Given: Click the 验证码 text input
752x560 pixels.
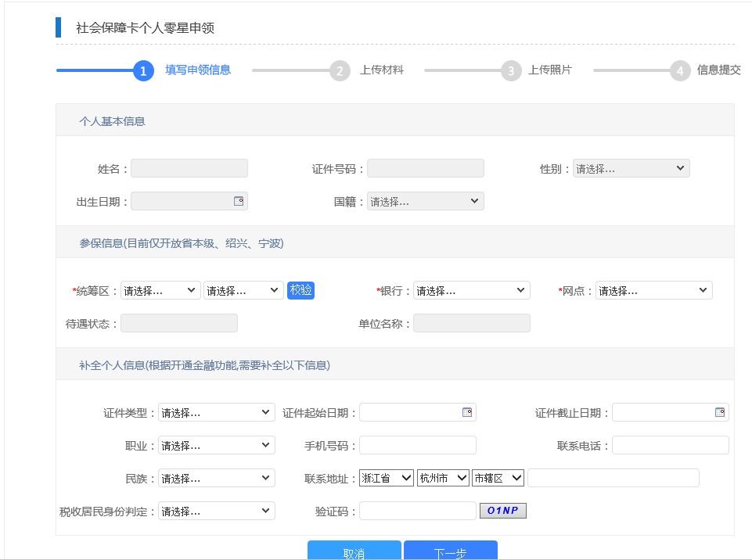Looking at the screenshot, I should tap(417, 511).
